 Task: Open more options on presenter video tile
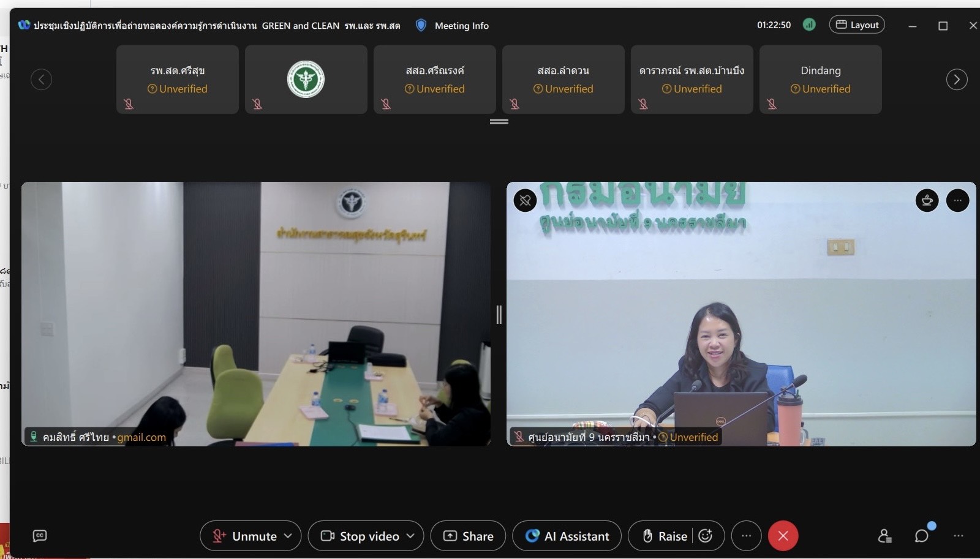pyautogui.click(x=957, y=200)
